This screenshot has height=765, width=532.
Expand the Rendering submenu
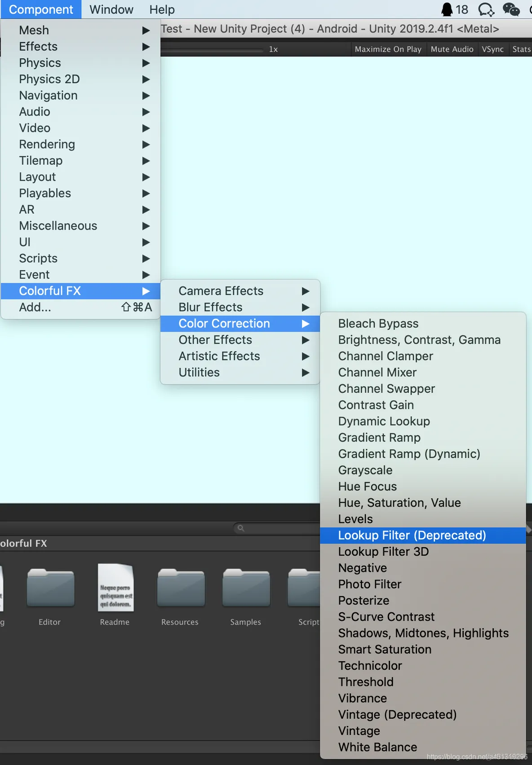80,144
